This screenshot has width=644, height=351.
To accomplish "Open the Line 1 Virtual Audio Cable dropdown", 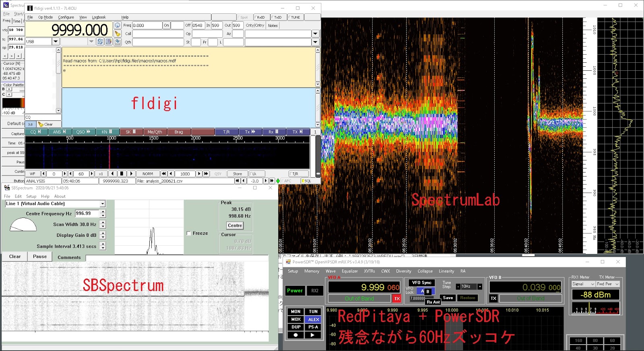I will pos(103,204).
